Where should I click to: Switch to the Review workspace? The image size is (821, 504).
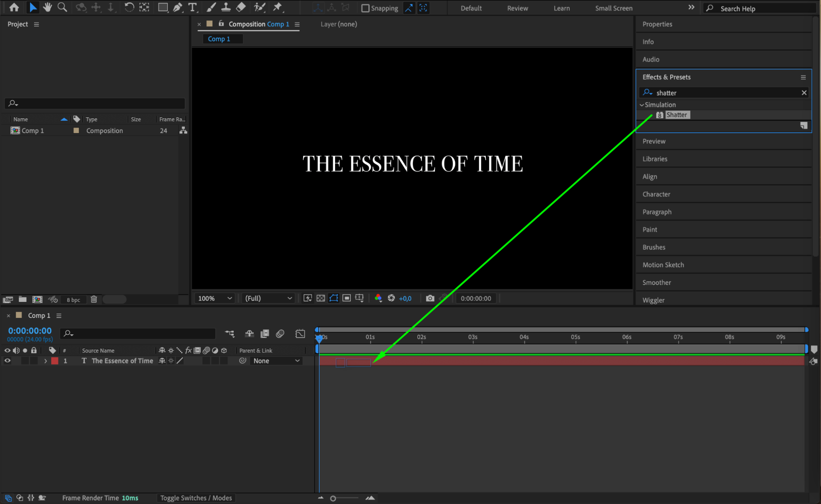tap(517, 8)
